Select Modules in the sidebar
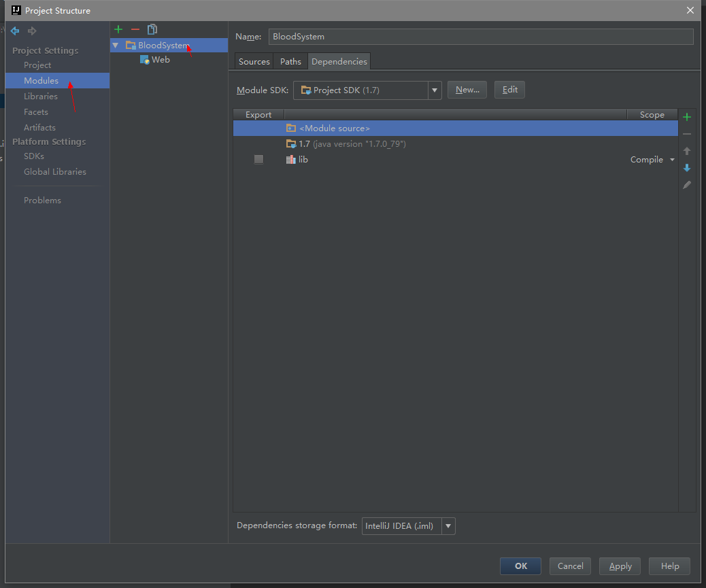Viewport: 706px width, 588px height. [x=57, y=80]
